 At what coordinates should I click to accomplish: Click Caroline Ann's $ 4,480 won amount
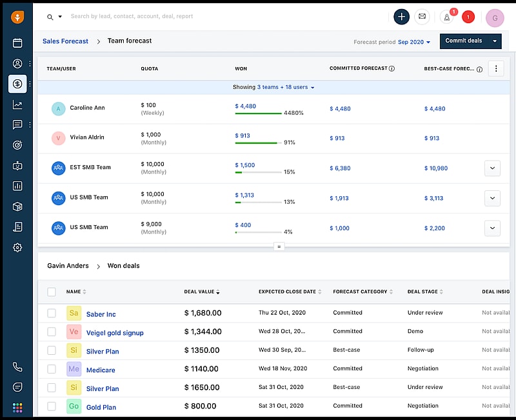click(246, 106)
